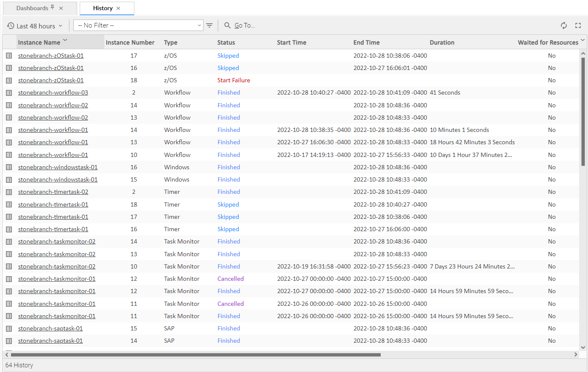This screenshot has height=372, width=588.
Task: Maximize the History view with the fullscreen icon
Action: point(578,25)
